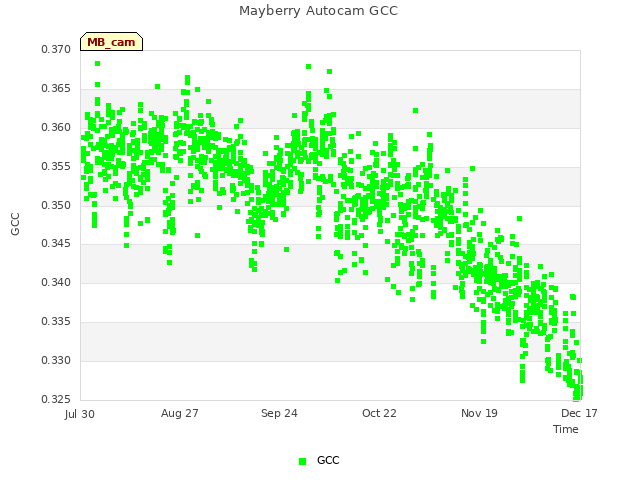Click the MB_cam tab label
The image size is (640, 480).
111,42
